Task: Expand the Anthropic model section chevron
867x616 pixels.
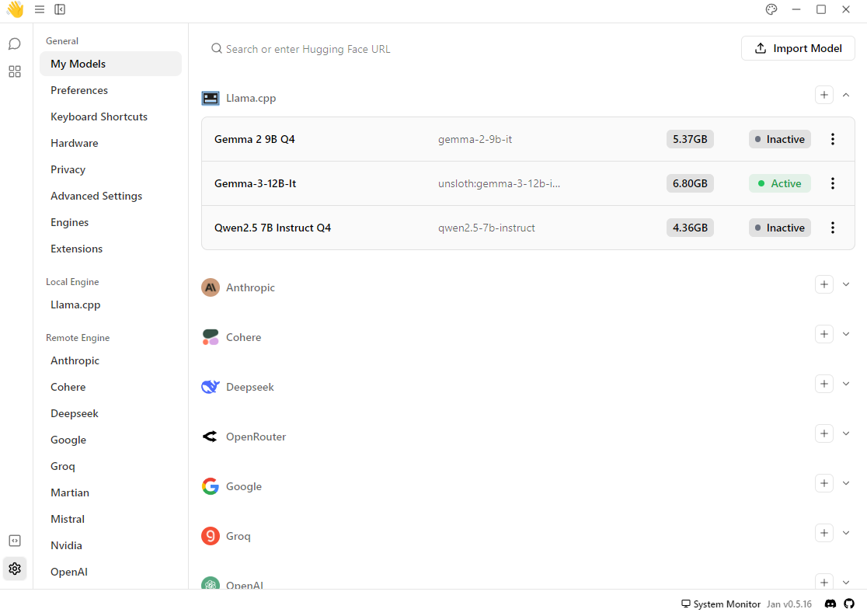Action: pyautogui.click(x=846, y=284)
